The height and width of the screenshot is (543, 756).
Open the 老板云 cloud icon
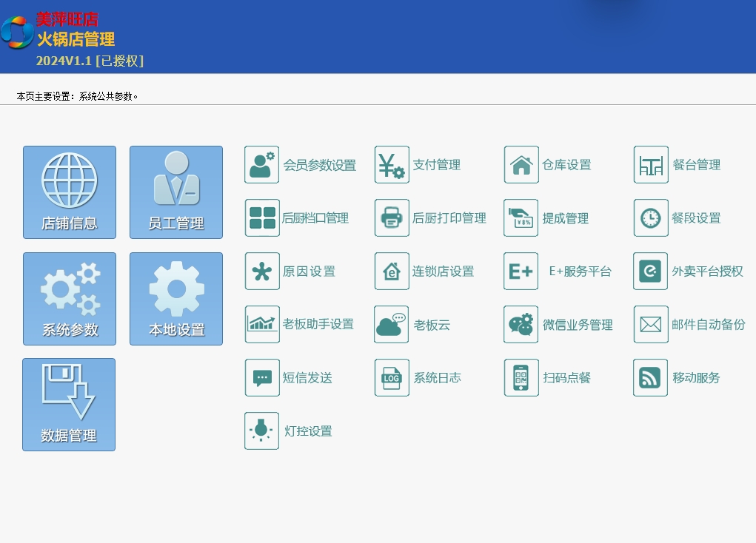(392, 325)
